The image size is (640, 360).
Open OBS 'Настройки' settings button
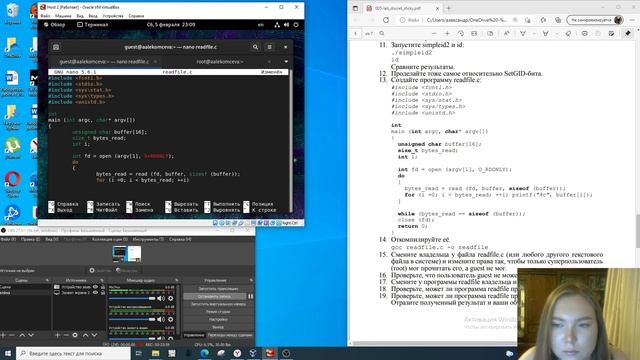(x=218, y=320)
